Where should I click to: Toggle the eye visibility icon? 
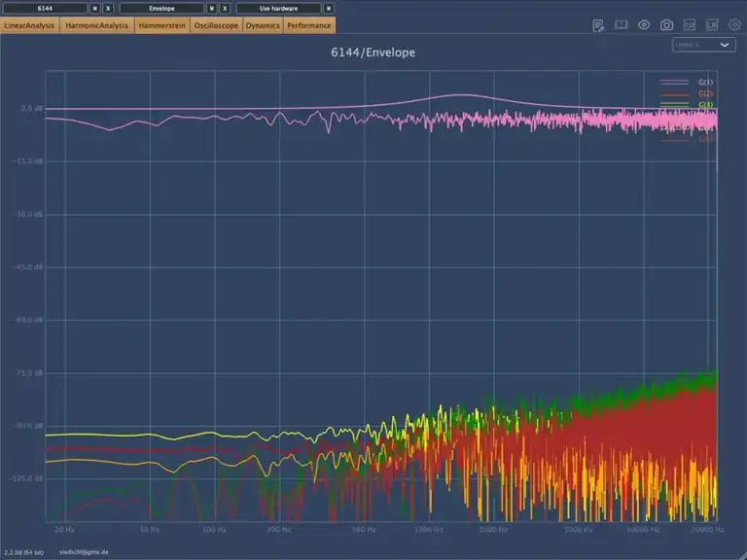tap(644, 24)
